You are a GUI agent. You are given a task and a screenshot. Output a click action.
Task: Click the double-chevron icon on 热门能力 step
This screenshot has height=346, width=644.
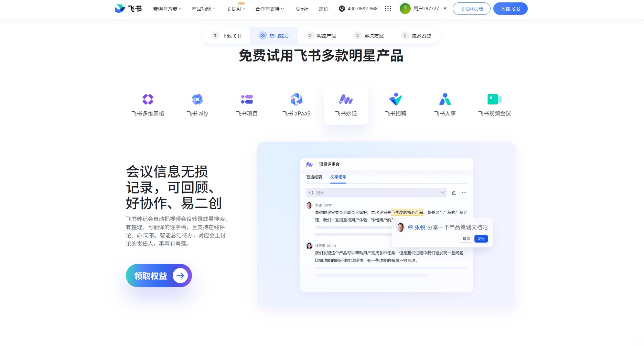coord(263,35)
